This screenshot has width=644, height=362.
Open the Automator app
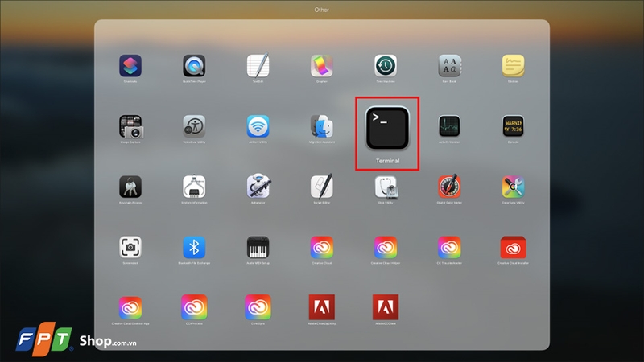click(258, 187)
